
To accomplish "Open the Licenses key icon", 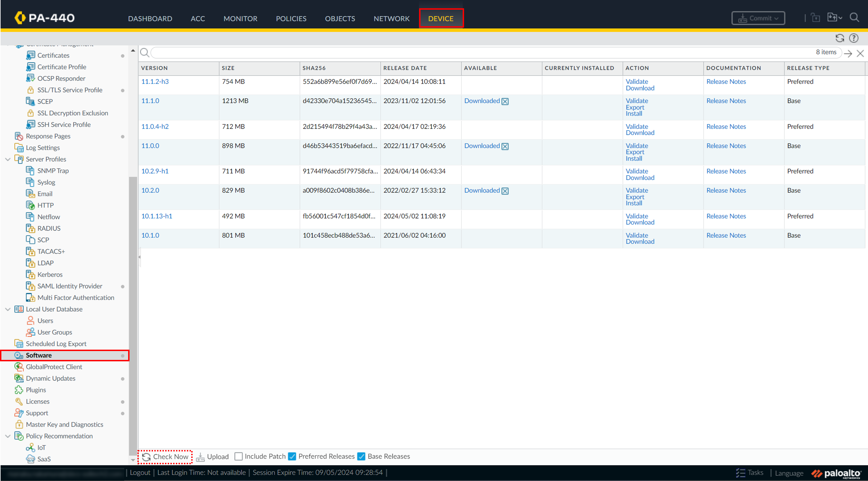I will click(19, 402).
